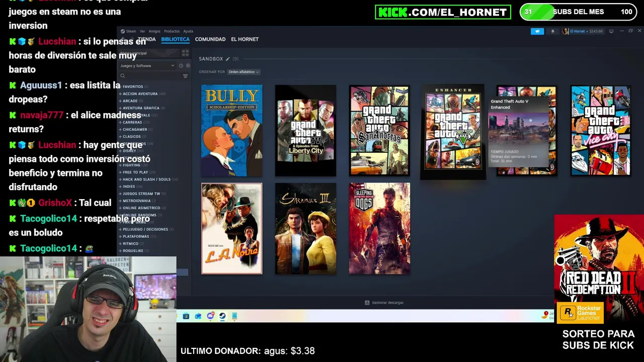Expand the ARCADE collection
Screen dimensions: 644x362
pos(131,101)
